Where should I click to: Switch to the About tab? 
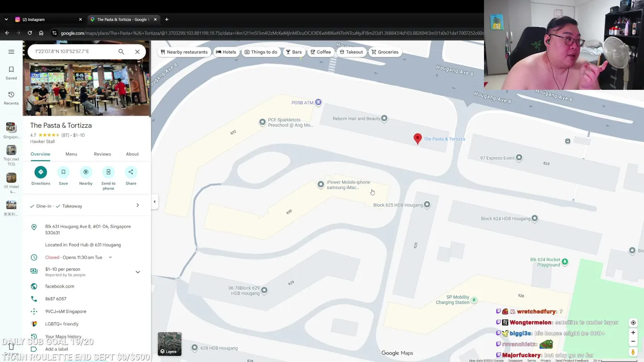click(132, 154)
